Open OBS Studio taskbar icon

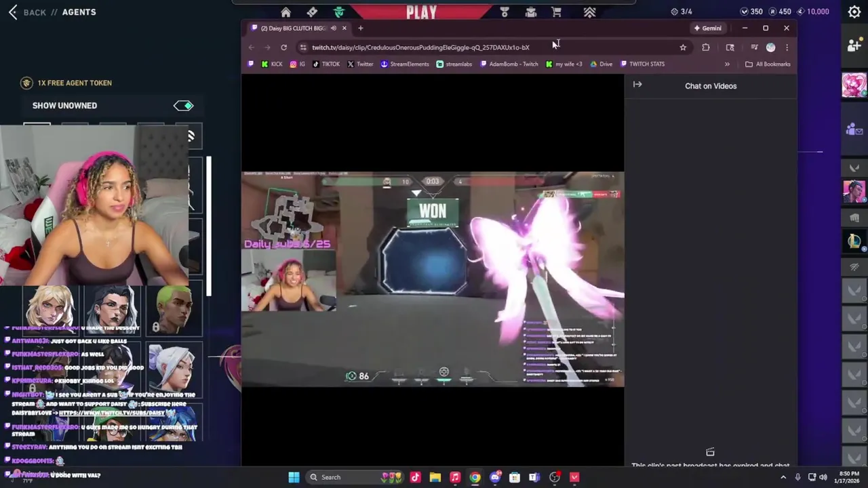tap(555, 477)
